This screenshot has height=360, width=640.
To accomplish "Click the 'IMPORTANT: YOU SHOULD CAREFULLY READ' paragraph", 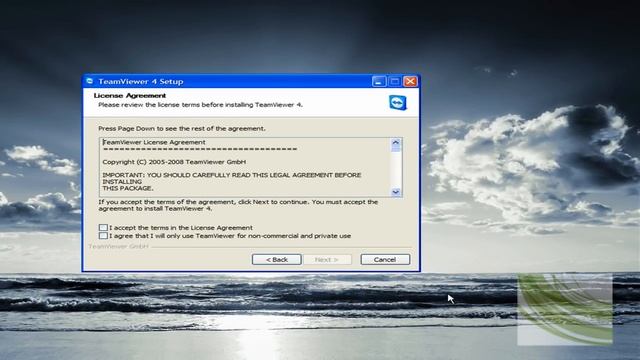I will point(231,182).
